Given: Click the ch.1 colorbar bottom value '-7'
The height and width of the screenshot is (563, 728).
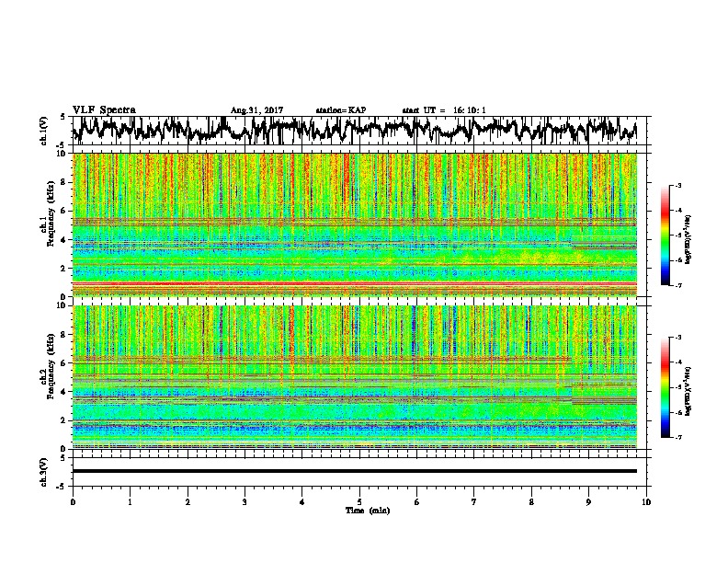Looking at the screenshot, I should 677,285.
